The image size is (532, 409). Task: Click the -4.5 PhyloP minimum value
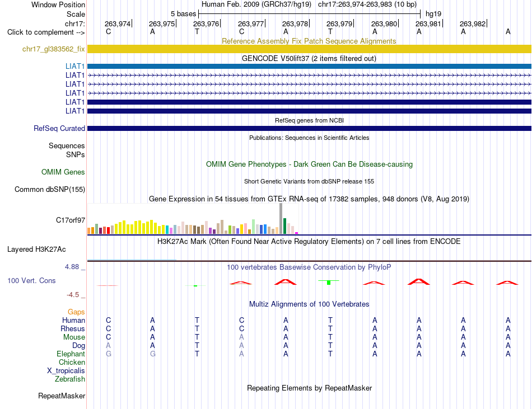click(x=73, y=295)
